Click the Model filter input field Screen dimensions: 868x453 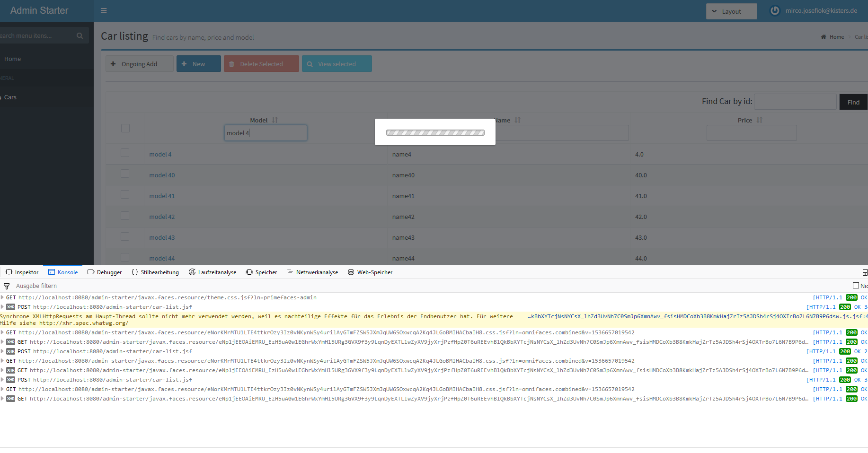click(x=266, y=133)
